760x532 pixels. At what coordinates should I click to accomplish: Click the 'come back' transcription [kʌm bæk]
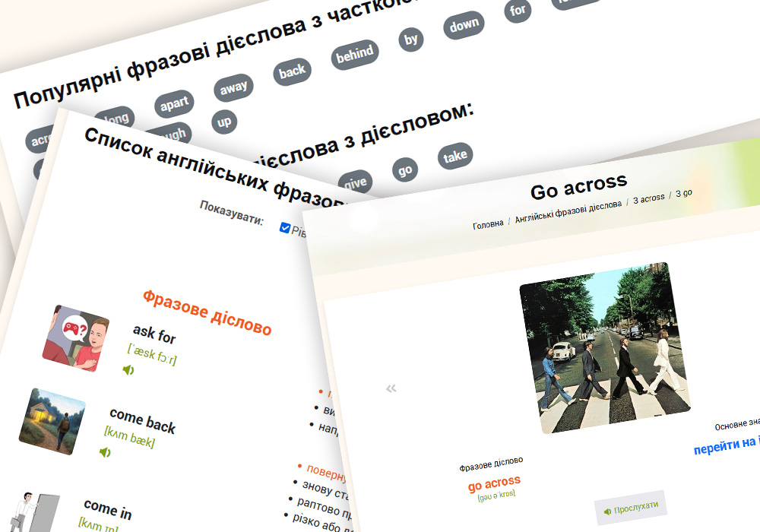[129, 438]
